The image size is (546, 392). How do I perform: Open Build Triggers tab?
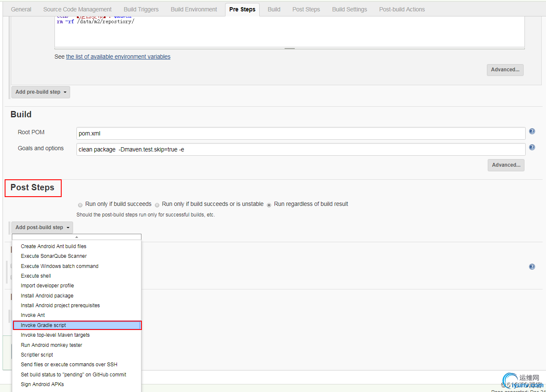coord(141,9)
